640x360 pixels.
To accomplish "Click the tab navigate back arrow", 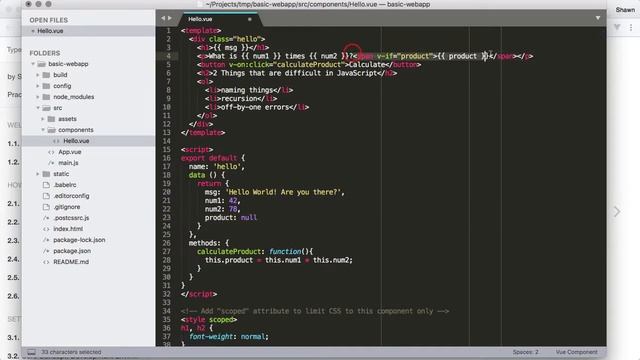I will click(163, 18).
